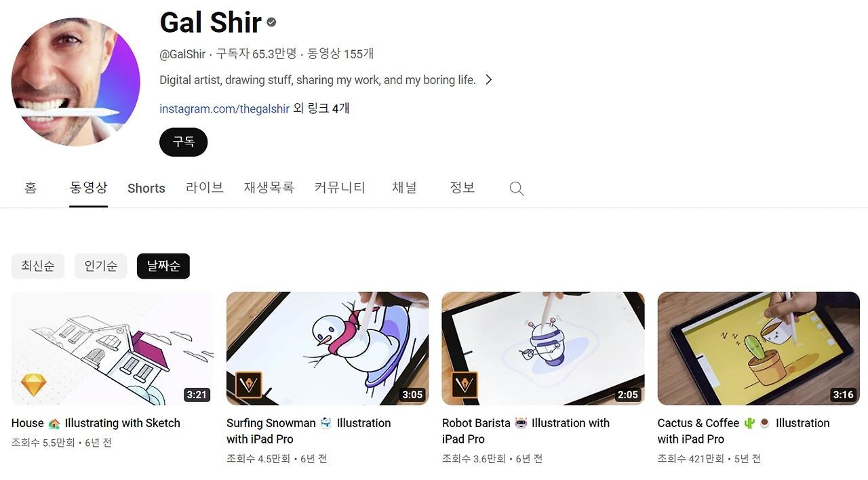
Task: Select the 날짜순 sort chip
Action: (x=163, y=266)
